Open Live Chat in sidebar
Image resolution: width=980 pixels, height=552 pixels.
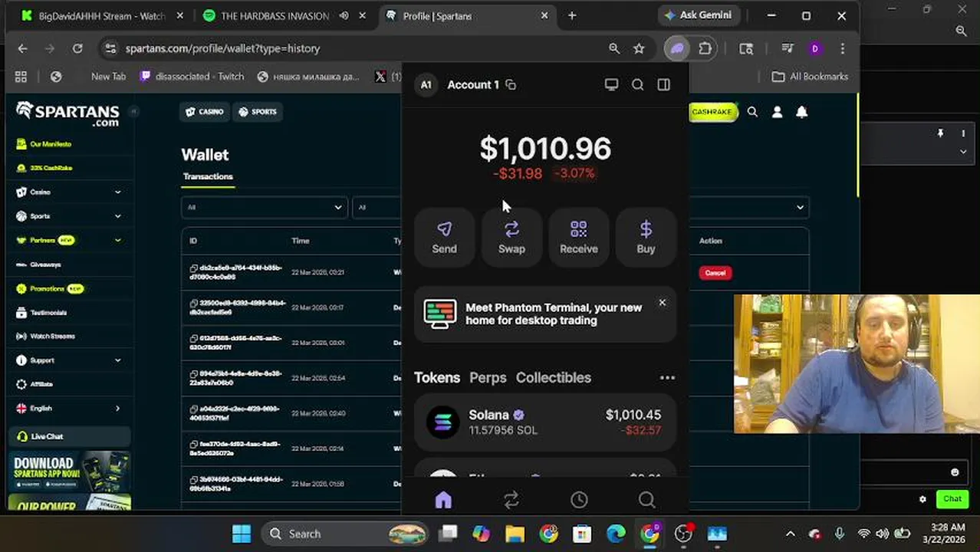point(69,436)
